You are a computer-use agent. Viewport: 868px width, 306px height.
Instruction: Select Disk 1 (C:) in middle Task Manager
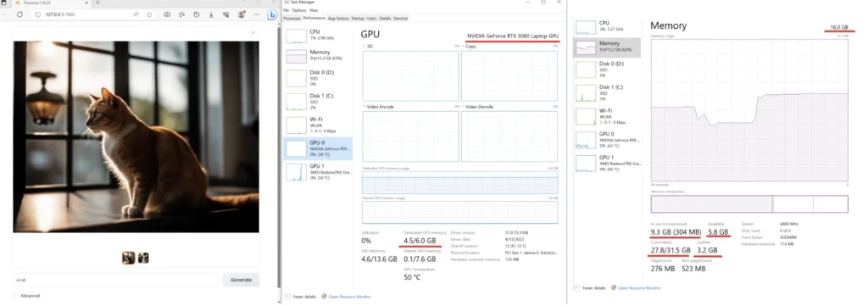[x=318, y=101]
